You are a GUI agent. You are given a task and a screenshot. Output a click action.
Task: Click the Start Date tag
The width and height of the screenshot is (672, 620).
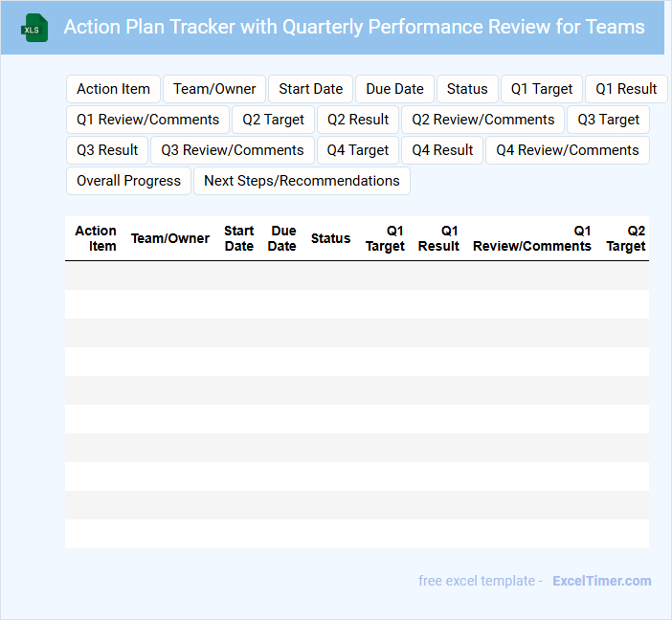(311, 89)
